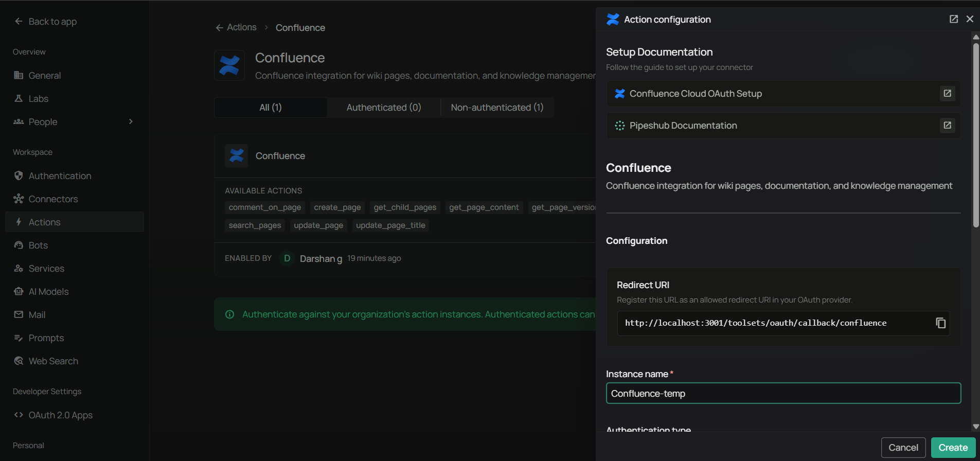Open the Mail menu item
This screenshot has width=980, height=461.
click(x=75, y=314)
